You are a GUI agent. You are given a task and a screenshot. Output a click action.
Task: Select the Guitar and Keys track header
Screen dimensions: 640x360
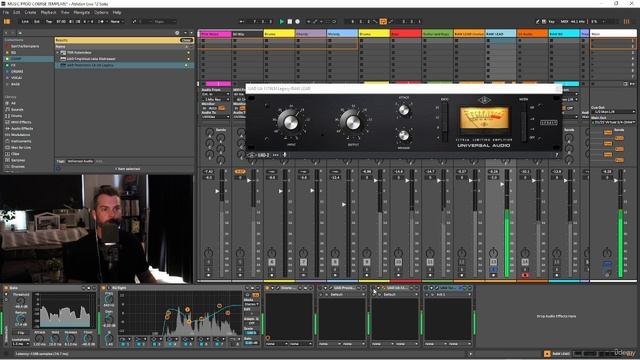tap(437, 34)
